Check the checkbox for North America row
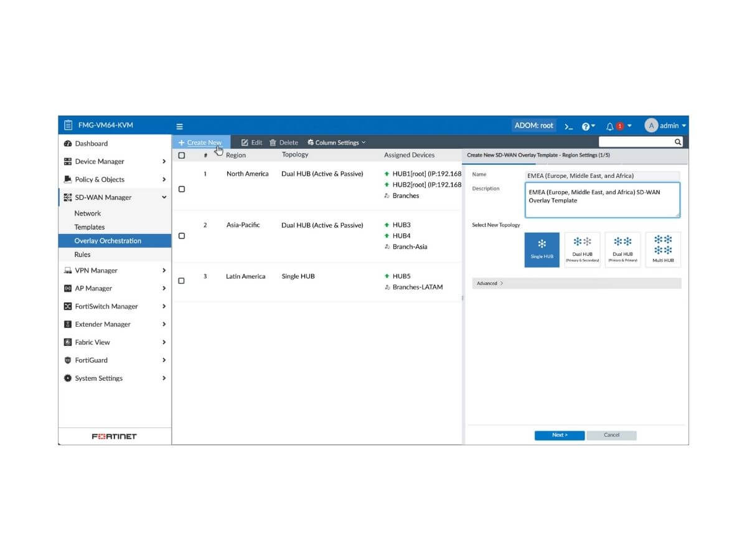 [182, 189]
